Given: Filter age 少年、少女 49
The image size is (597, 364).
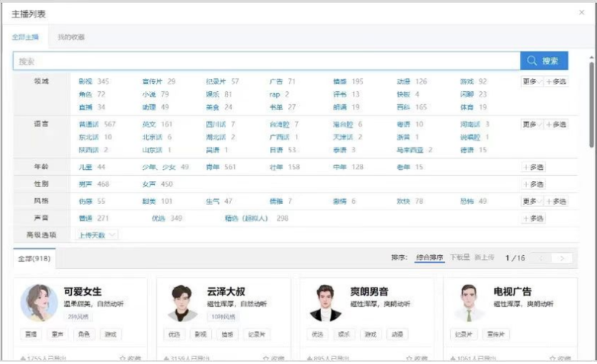Looking at the screenshot, I should click(165, 167).
